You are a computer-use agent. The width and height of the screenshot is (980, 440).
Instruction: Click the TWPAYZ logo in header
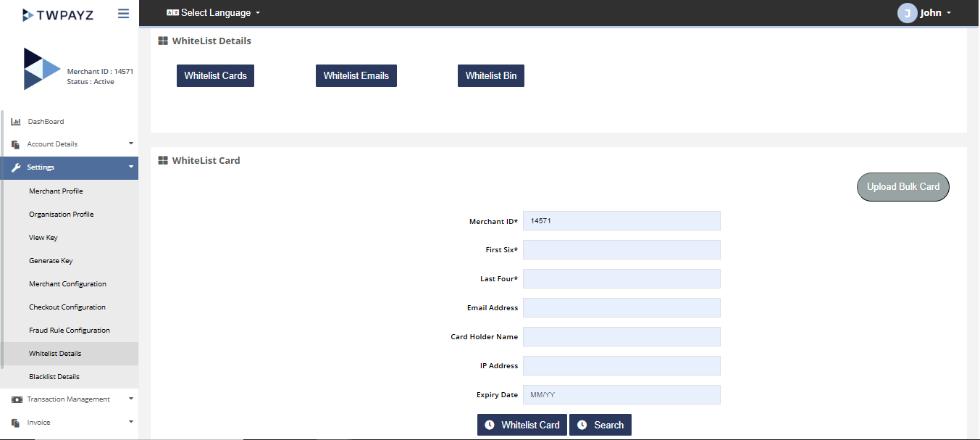58,14
